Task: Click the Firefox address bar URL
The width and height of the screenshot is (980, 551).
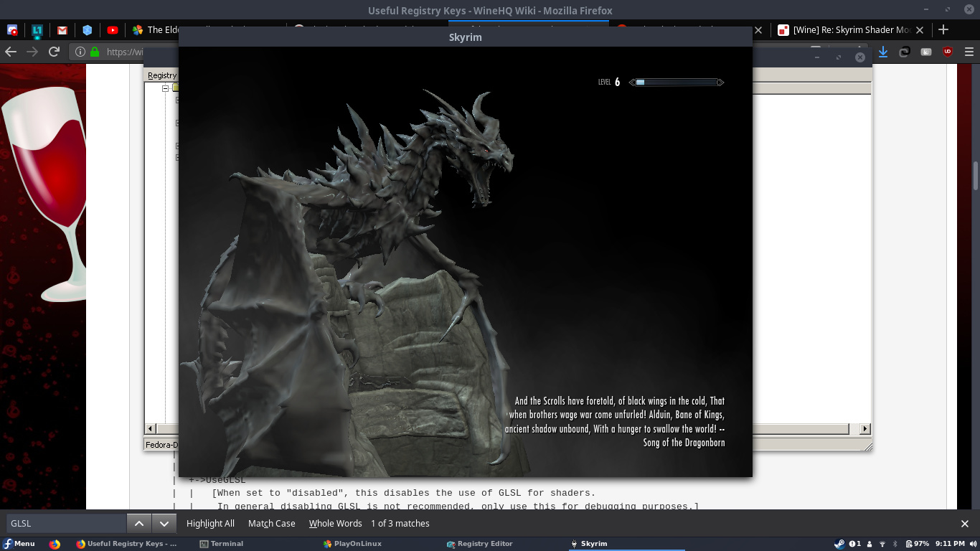Action: [x=126, y=52]
